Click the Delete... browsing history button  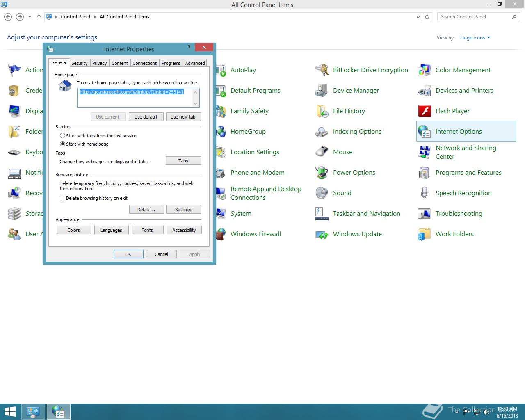[146, 210]
